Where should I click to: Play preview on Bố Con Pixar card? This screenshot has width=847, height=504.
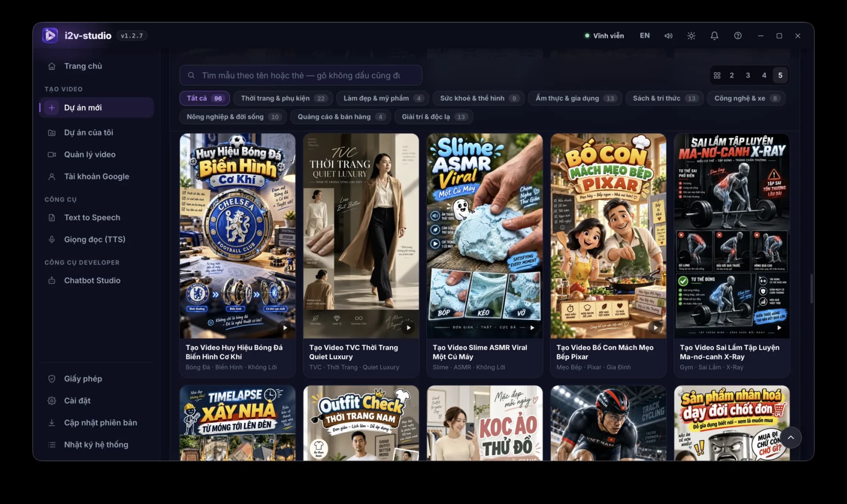(656, 327)
